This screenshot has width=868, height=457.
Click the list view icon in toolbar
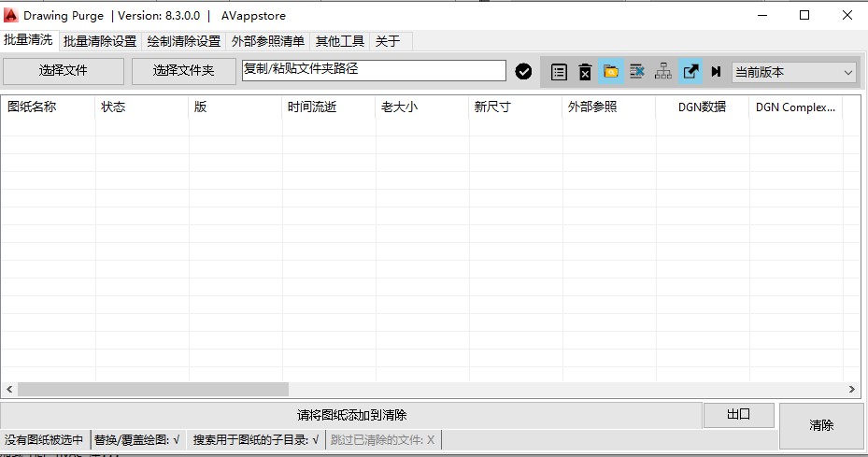(x=559, y=72)
